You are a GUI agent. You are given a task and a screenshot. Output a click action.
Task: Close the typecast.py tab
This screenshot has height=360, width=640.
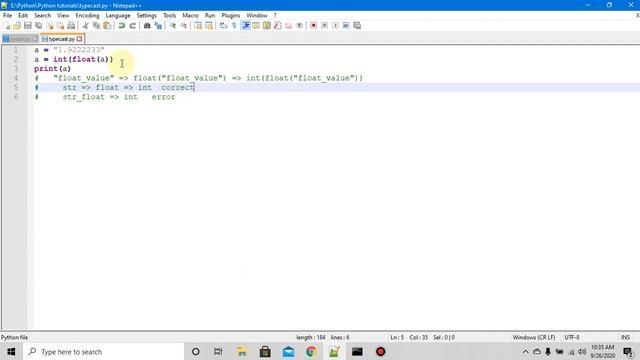click(x=80, y=39)
